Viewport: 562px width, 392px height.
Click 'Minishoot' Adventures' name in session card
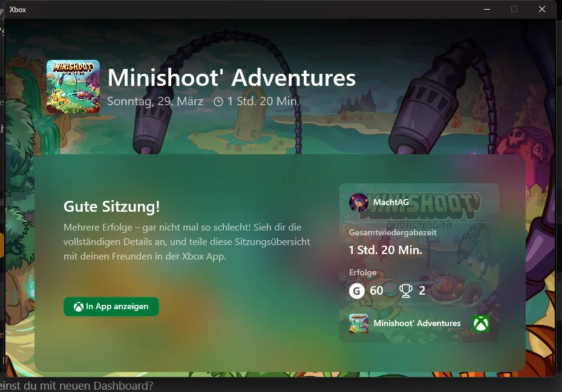(417, 323)
